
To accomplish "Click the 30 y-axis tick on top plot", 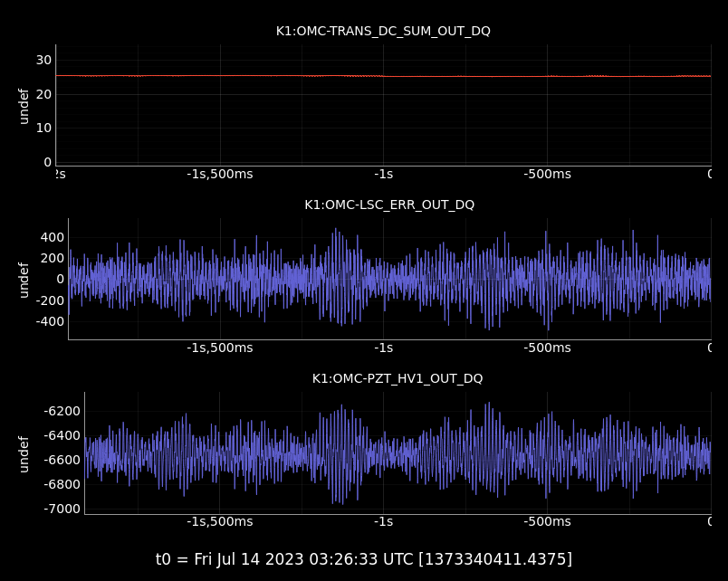I will click(43, 60).
